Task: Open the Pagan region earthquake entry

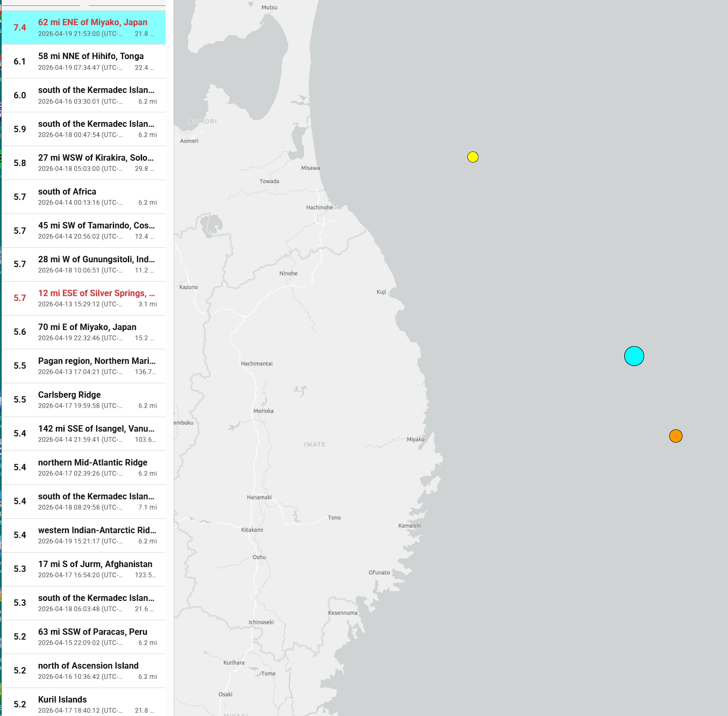Action: click(x=96, y=361)
